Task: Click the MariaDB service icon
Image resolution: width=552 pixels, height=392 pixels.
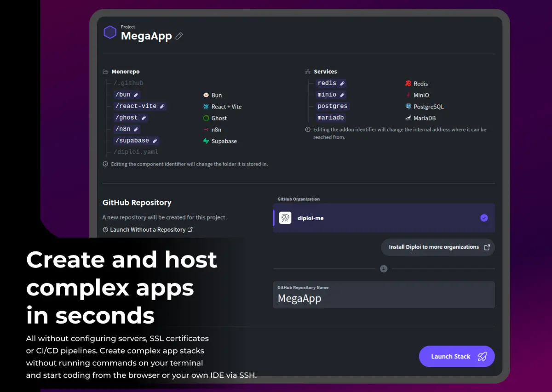Action: coord(408,118)
